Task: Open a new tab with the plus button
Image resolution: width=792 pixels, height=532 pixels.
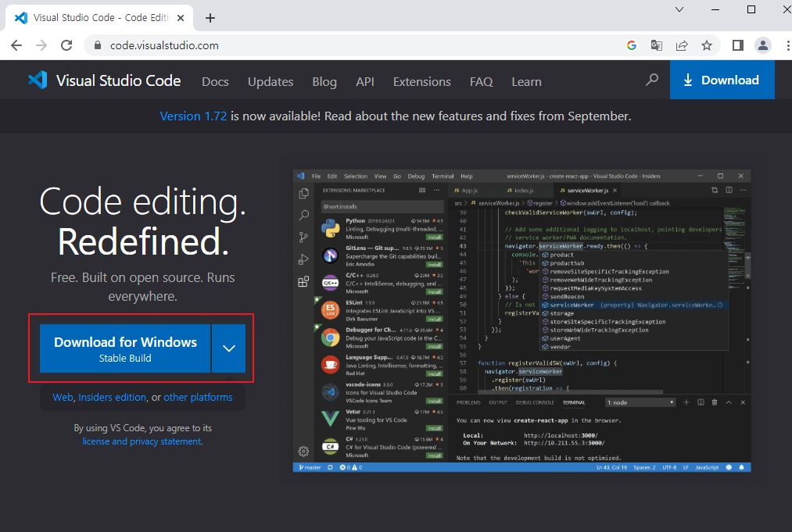Action: coord(210,18)
